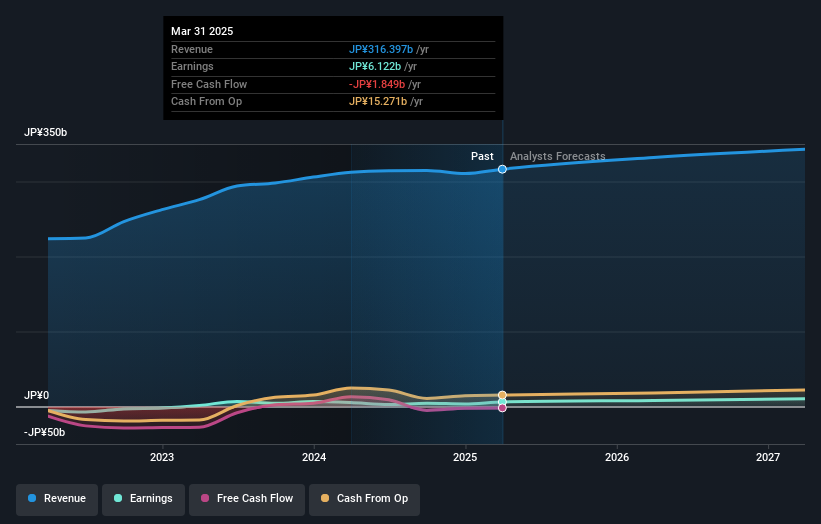This screenshot has height=524, width=821.
Task: Click the Mar 31 2025 tooltip date
Action: coord(202,31)
